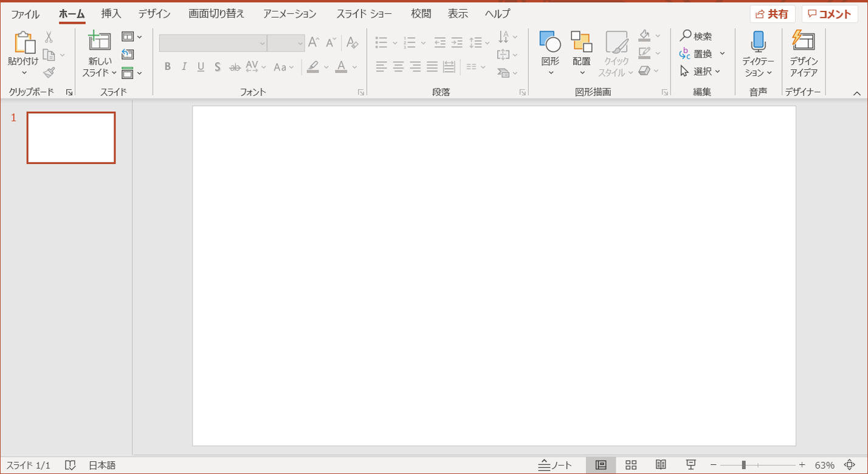The width and height of the screenshot is (868, 474).
Task: Switch to Reading view button
Action: tap(661, 465)
